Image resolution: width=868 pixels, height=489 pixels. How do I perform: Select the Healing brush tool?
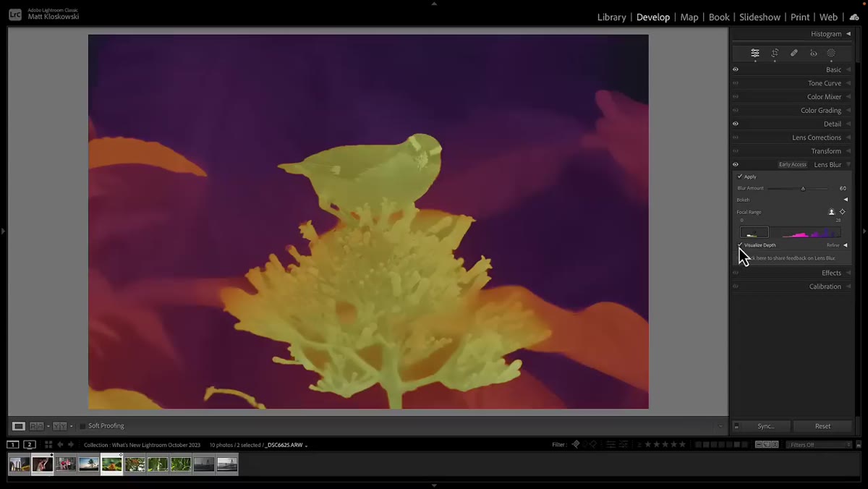794,53
